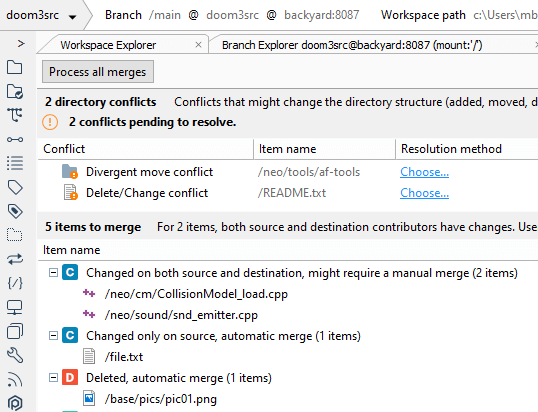Choose resolution for Delete/Change conflict on README.txt
This screenshot has width=538, height=412.
coord(424,193)
